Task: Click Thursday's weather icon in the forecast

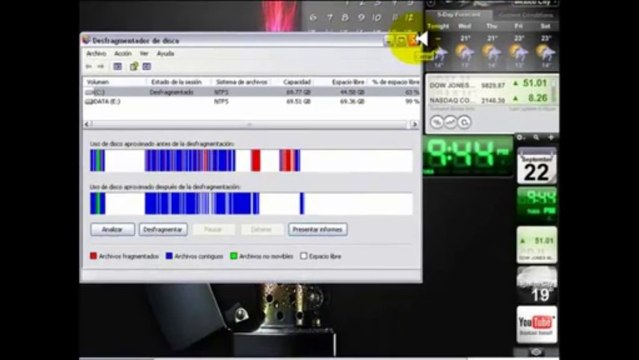Action: click(491, 52)
